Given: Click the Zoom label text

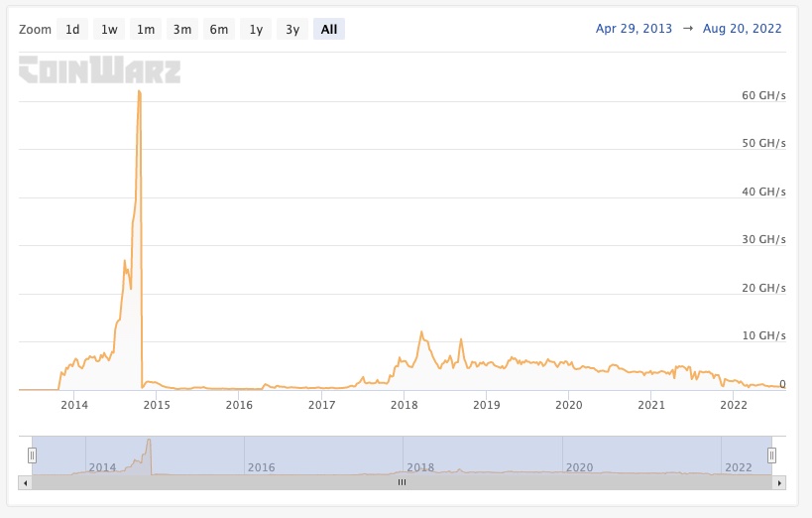Looking at the screenshot, I should click(x=36, y=29).
